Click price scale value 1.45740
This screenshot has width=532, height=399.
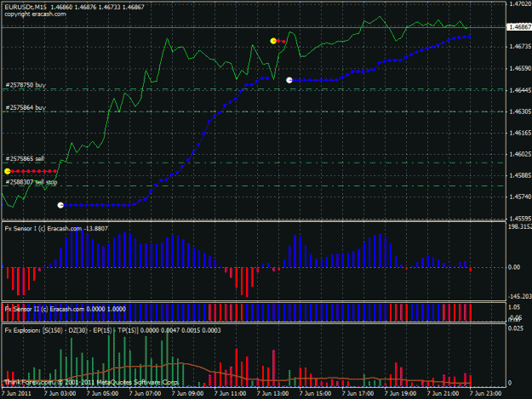click(x=519, y=197)
